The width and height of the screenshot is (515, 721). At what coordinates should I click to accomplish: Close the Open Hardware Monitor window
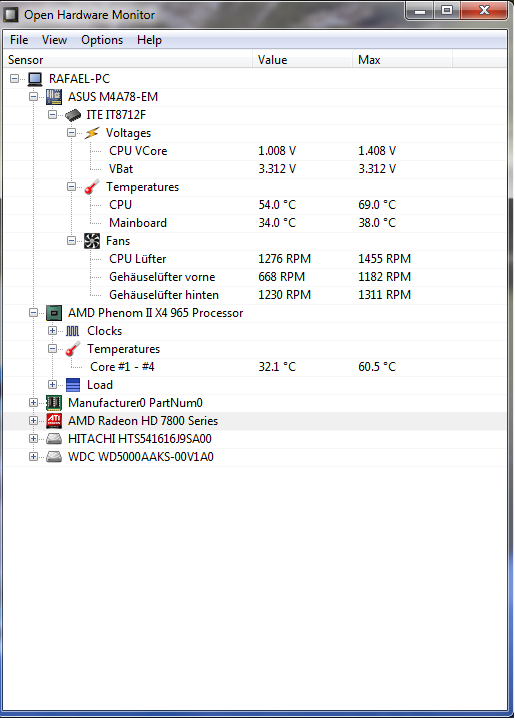484,11
